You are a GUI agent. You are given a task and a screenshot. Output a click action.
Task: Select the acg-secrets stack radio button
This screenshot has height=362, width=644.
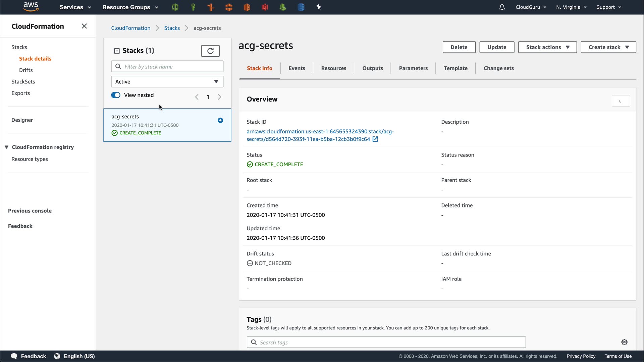[220, 120]
